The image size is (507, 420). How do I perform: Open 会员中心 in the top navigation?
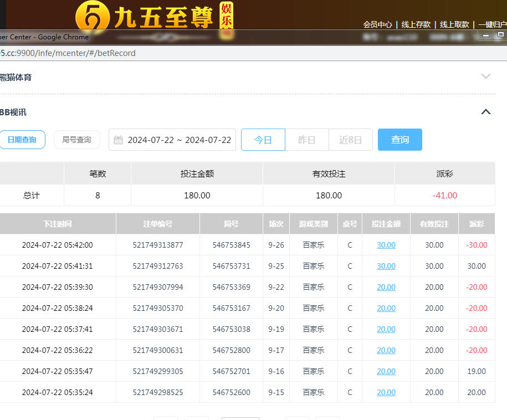tap(377, 24)
